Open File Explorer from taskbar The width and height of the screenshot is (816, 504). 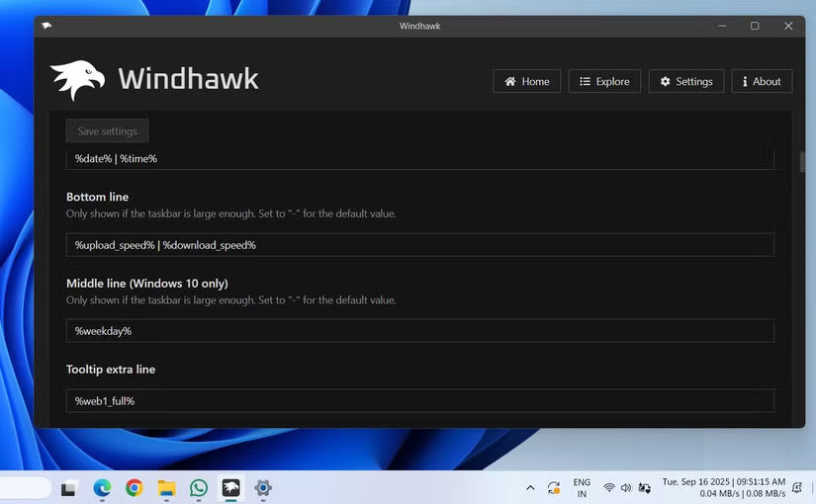click(166, 488)
